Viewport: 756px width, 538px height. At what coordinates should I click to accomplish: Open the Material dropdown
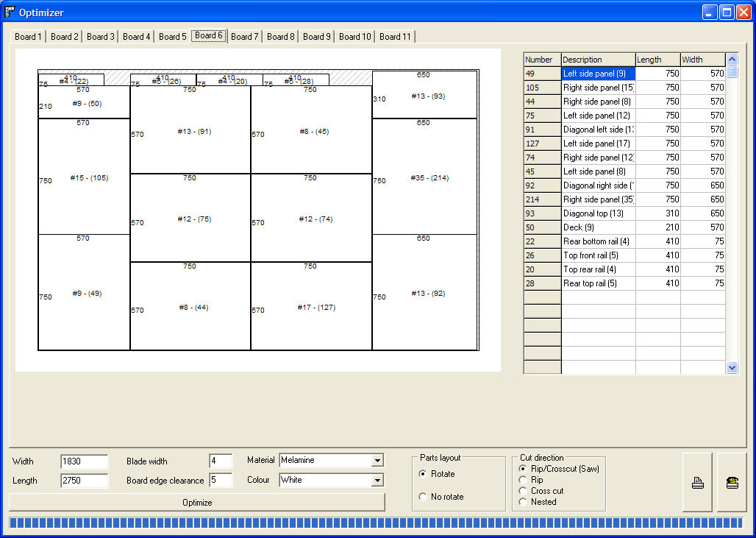click(x=377, y=460)
